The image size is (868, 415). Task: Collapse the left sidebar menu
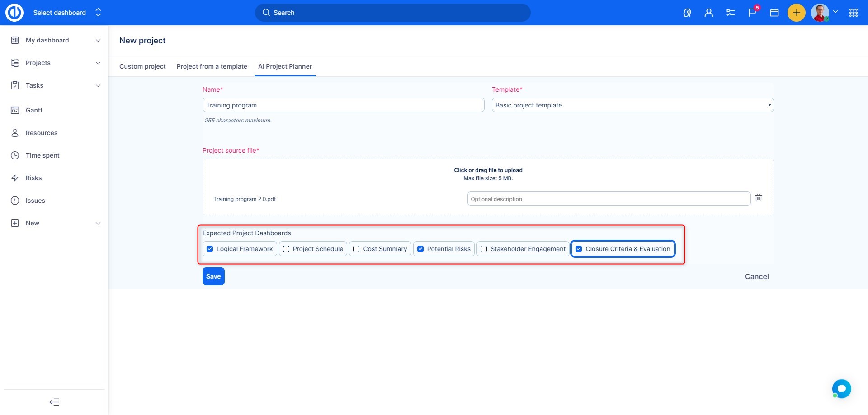[54, 402]
